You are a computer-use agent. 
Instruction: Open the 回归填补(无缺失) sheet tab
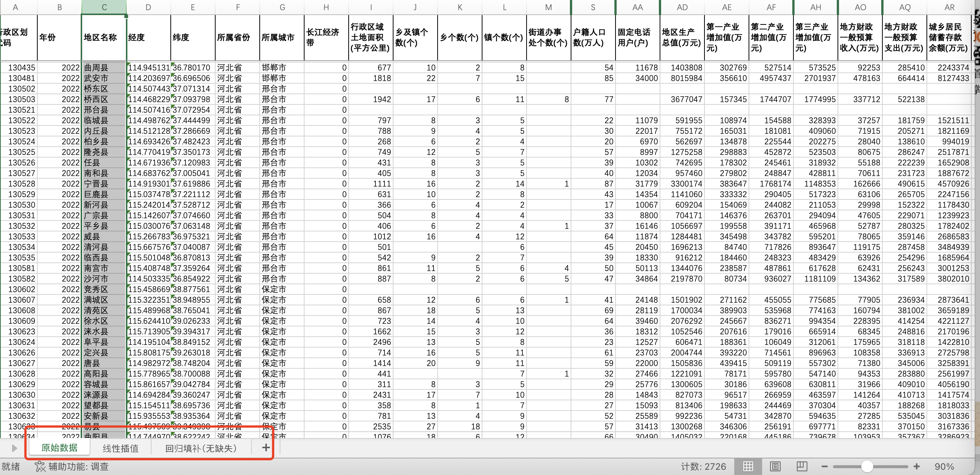[201, 448]
